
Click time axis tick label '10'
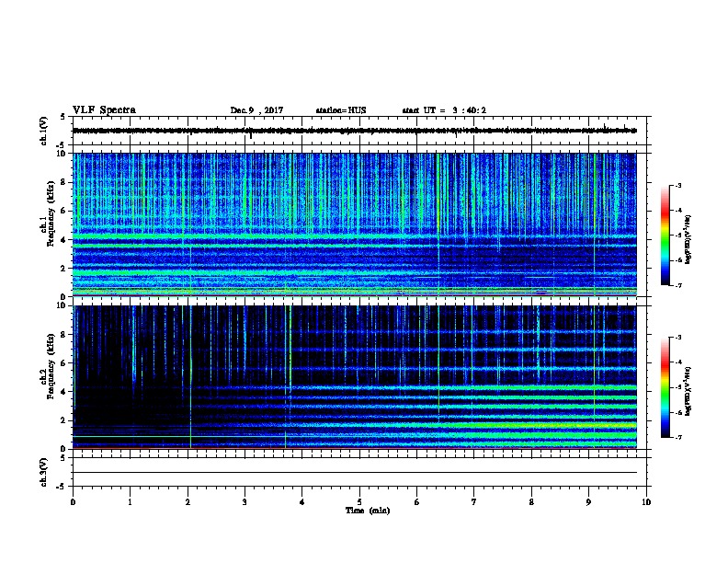[646, 502]
